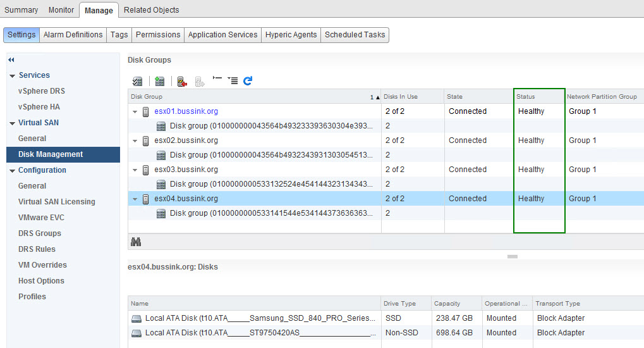Open the Scheduled Tasks tab

355,35
